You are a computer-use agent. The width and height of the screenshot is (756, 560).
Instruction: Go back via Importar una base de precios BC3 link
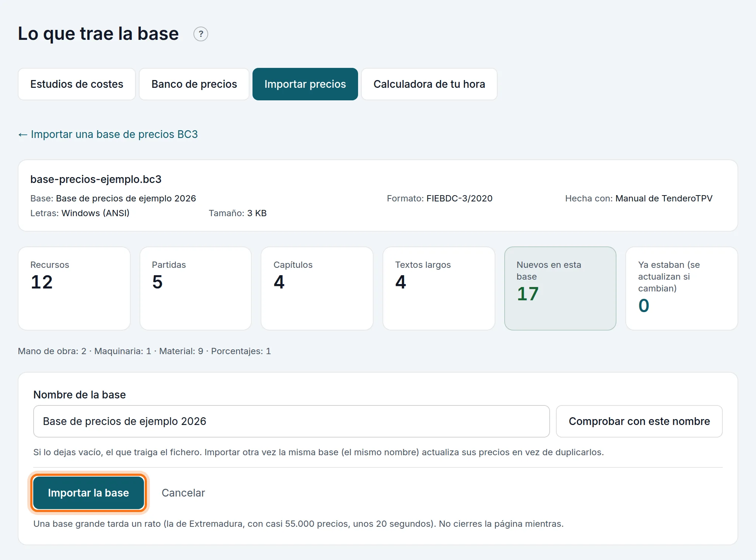pos(108,134)
